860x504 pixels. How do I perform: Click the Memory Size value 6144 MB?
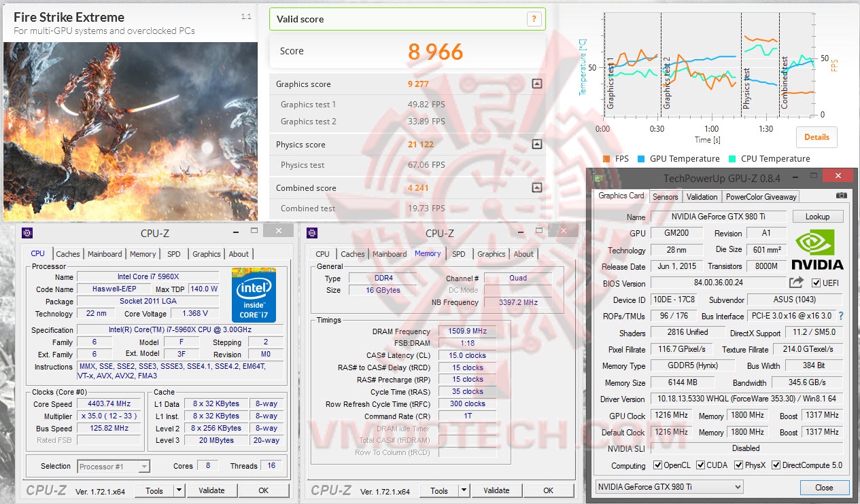(684, 382)
